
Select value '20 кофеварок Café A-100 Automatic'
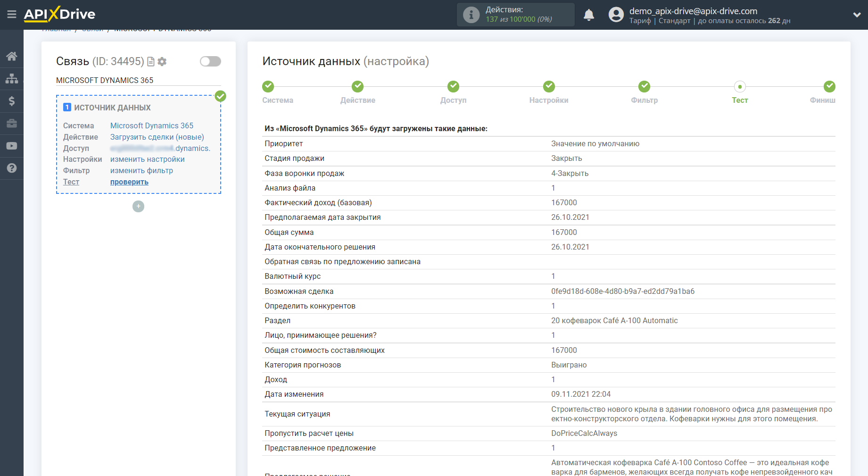(x=614, y=320)
